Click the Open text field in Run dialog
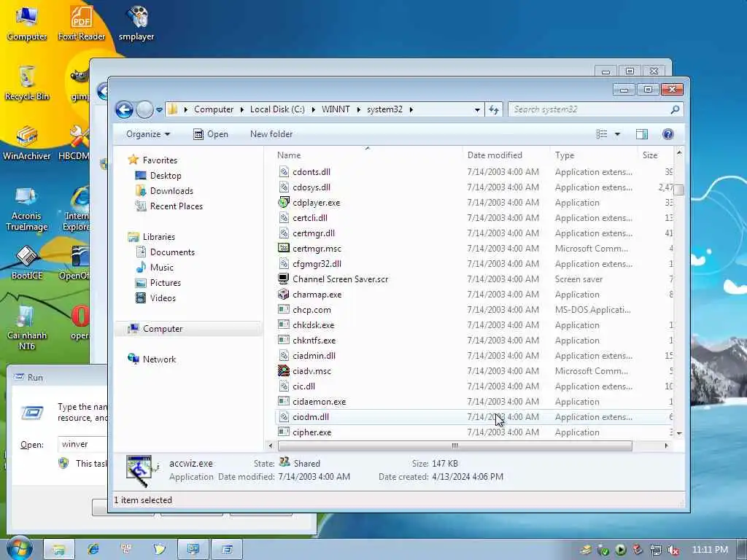747x560 pixels. [82, 444]
